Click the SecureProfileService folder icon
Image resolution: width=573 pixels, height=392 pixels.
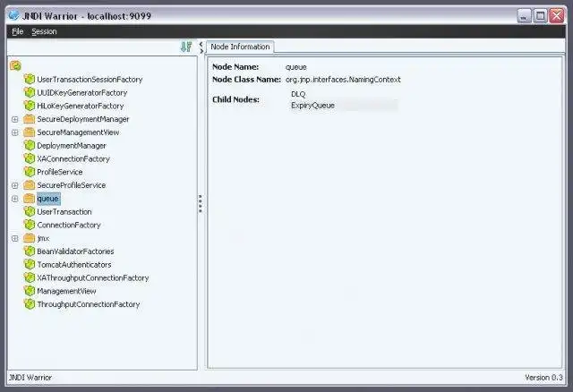tap(30, 185)
